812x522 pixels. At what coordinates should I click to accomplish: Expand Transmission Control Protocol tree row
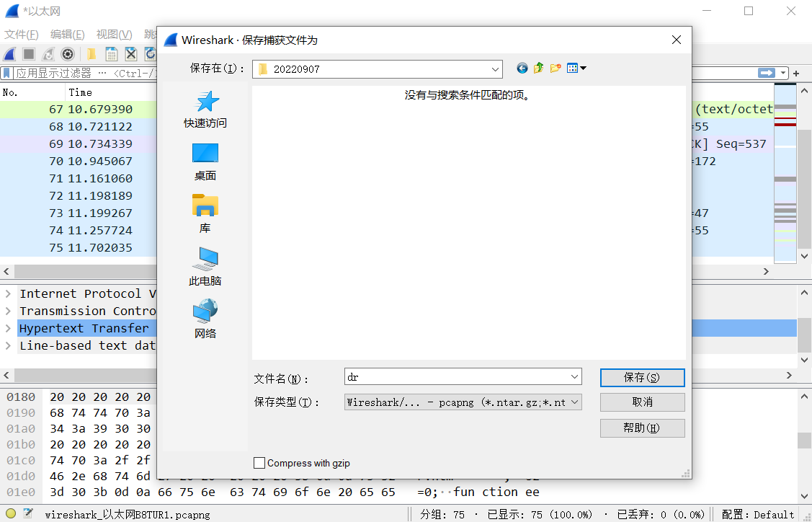[x=9, y=311]
